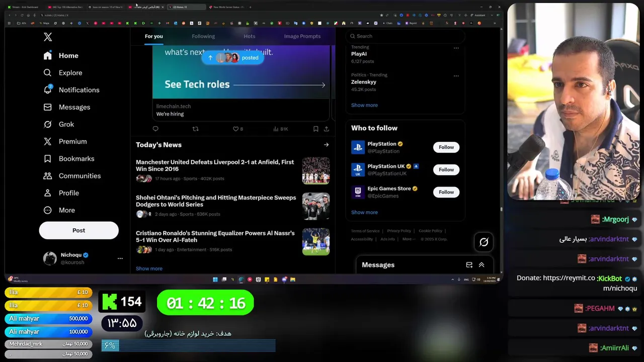Open the Manchester United news thumbnail

(x=316, y=171)
